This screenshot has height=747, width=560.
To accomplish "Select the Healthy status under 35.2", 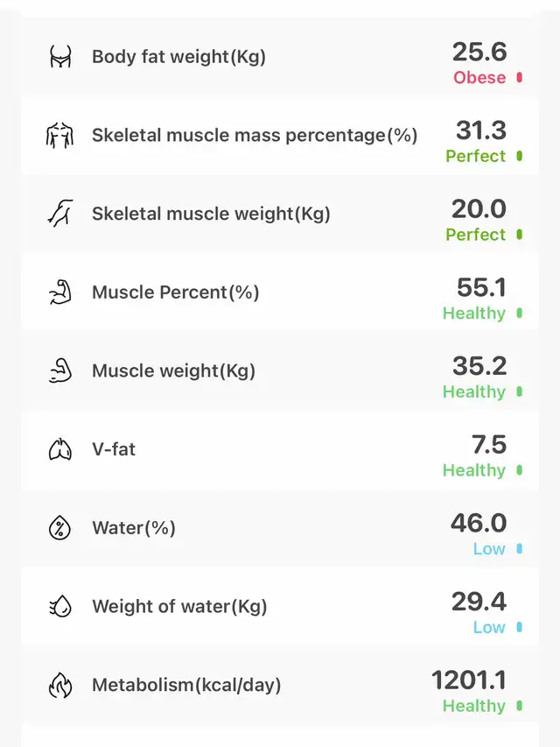I will [x=474, y=391].
